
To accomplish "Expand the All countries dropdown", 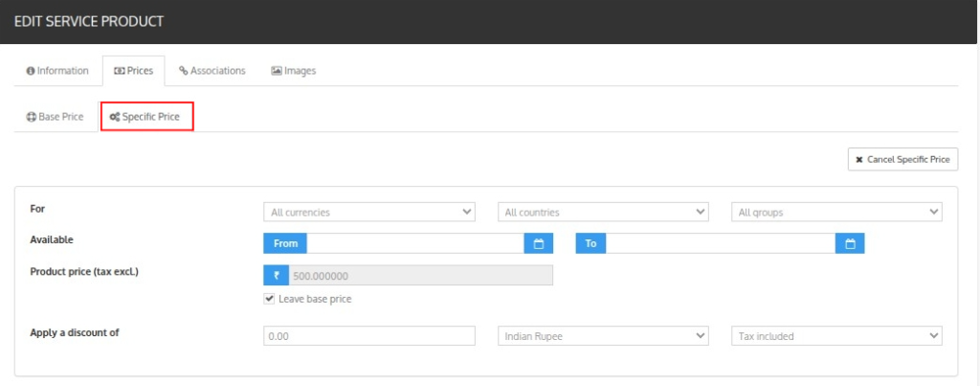I will pos(603,212).
